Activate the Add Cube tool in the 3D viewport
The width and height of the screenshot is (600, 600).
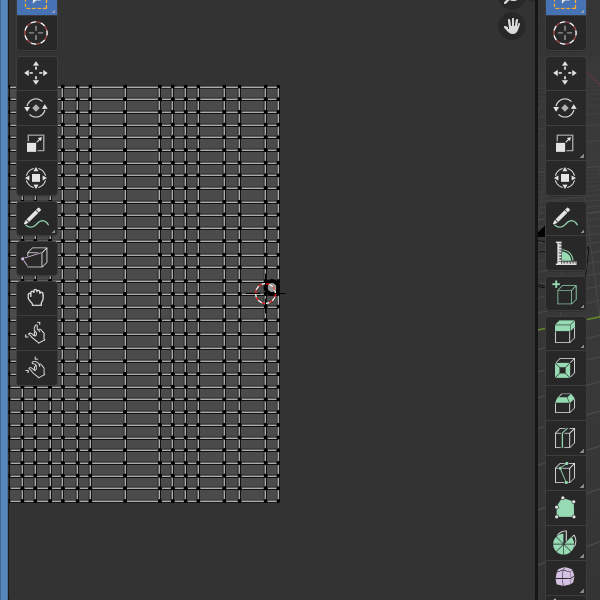565,293
